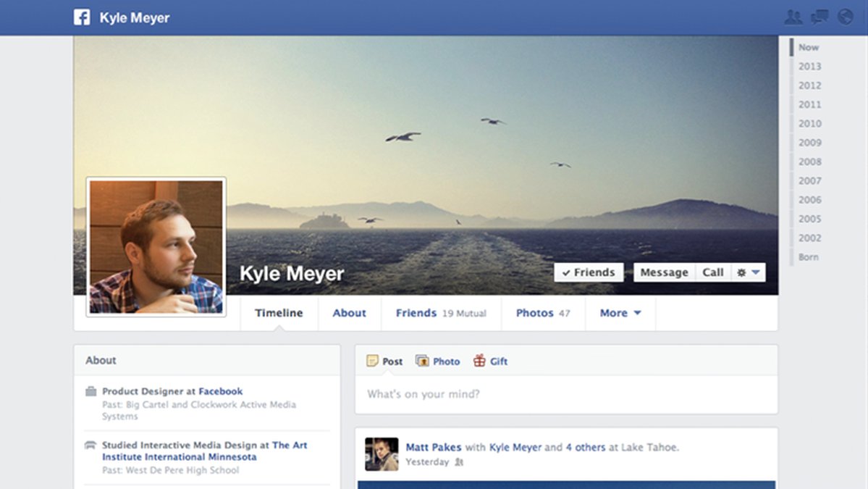Switch to the Timeline tab
The width and height of the screenshot is (868, 489).
[279, 313]
